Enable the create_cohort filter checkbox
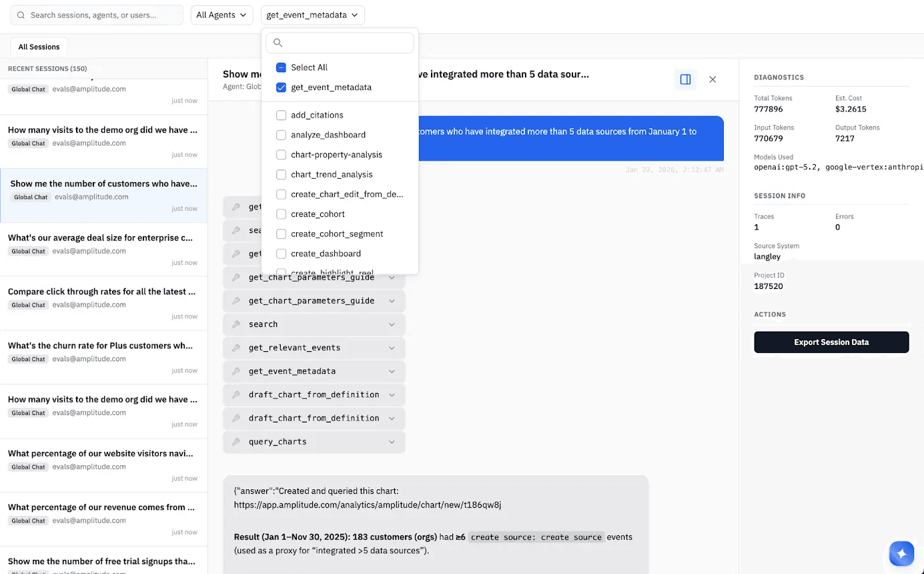 [x=281, y=214]
